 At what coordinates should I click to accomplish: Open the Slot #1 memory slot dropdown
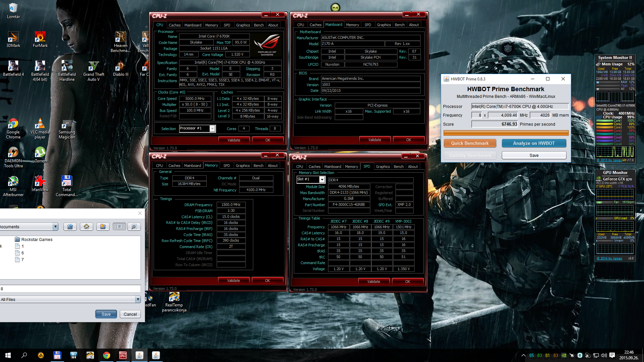tap(322, 180)
